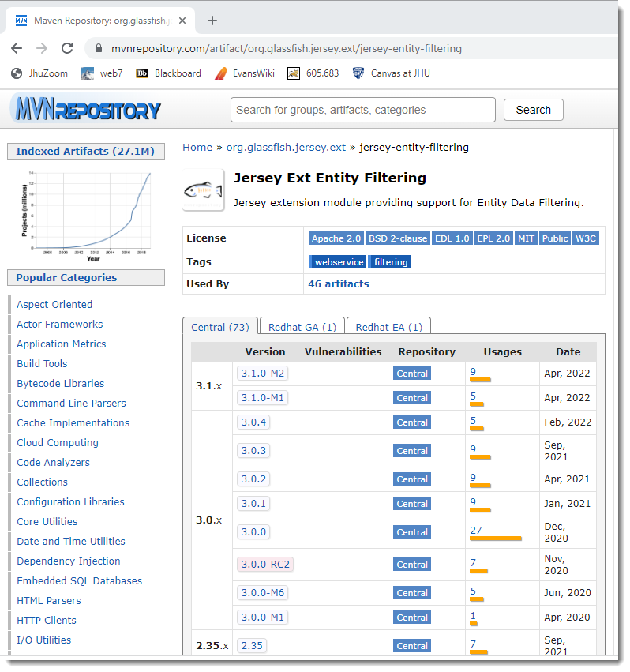Select the Public license badge
Viewport: 630px width, 672px height.
click(554, 238)
